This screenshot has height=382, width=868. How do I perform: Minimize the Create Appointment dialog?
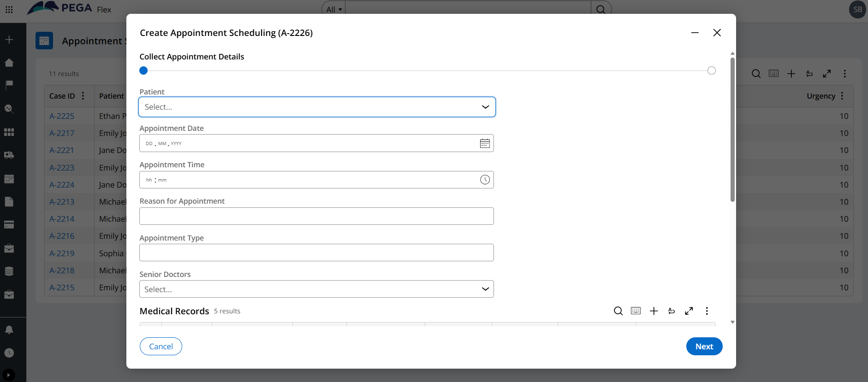click(695, 33)
